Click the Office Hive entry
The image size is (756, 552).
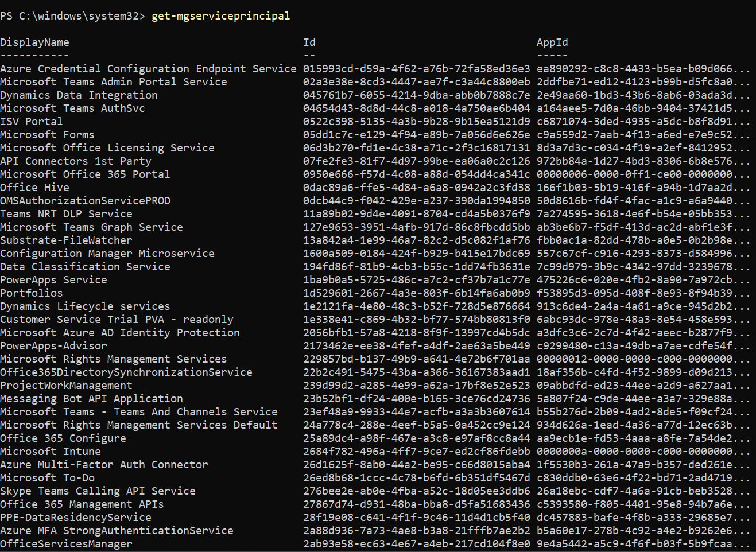click(35, 187)
